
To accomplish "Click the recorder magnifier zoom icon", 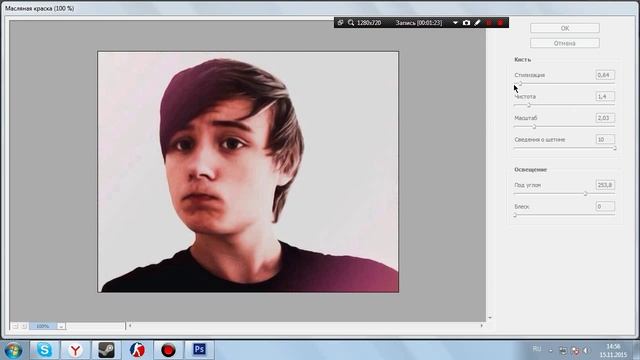I will pyautogui.click(x=351, y=23).
